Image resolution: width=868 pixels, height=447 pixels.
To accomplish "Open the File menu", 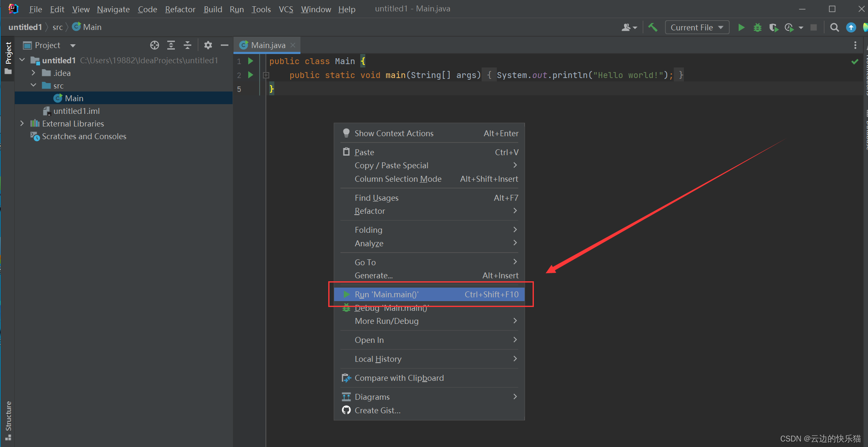I will pyautogui.click(x=35, y=9).
